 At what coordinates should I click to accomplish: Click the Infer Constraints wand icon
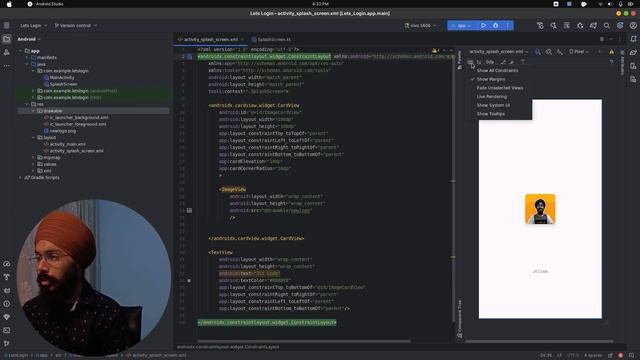click(512, 62)
